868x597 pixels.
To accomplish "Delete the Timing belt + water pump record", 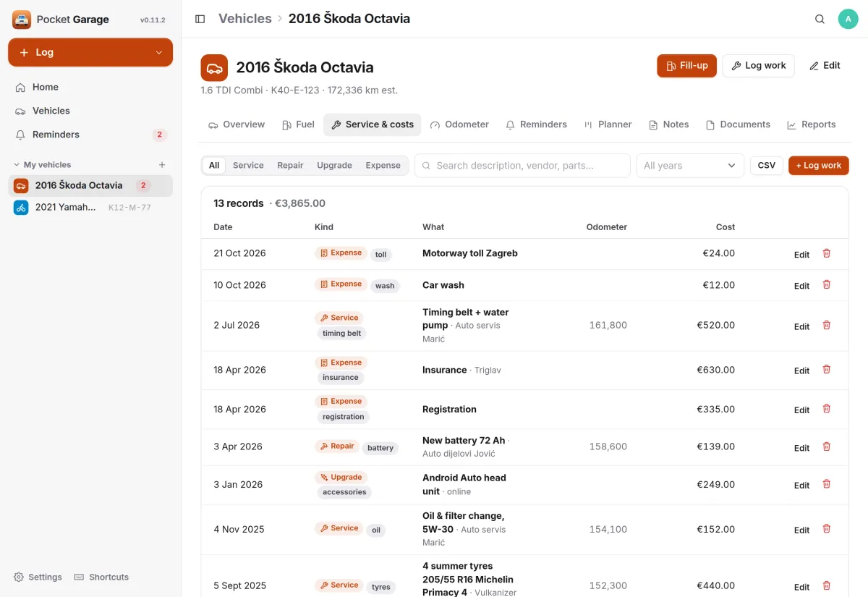I will tap(827, 325).
